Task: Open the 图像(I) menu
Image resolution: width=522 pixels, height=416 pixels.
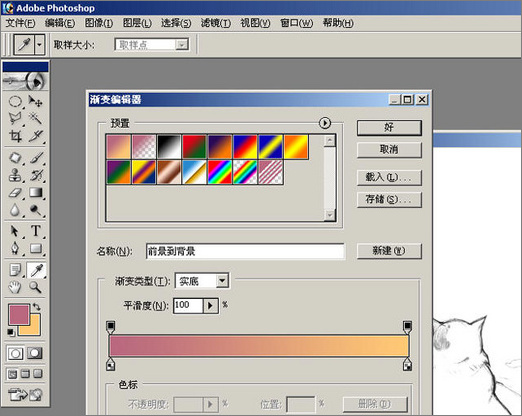Action: [x=99, y=23]
